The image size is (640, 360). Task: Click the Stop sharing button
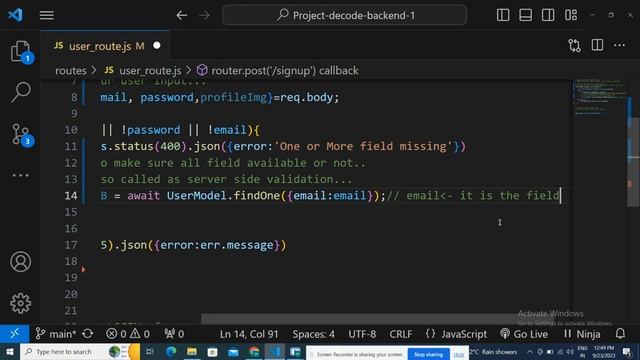point(429,354)
